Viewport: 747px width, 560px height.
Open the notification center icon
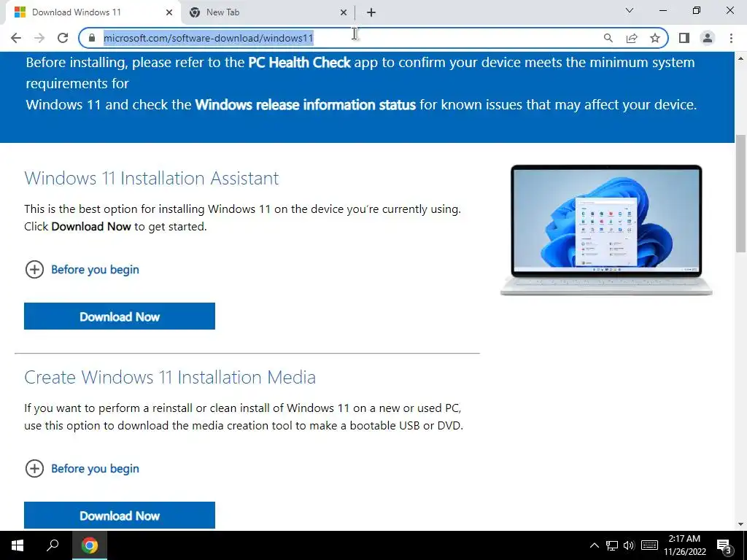tap(724, 545)
